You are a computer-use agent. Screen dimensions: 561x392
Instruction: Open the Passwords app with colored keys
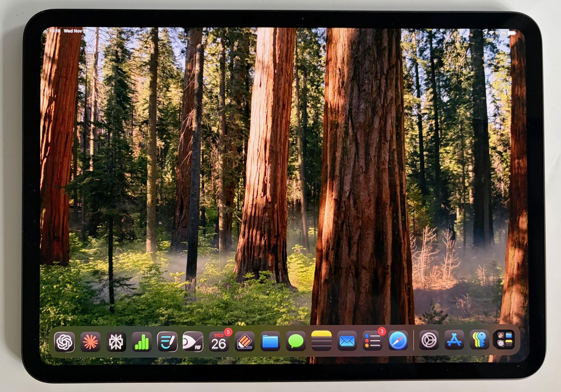tap(480, 341)
